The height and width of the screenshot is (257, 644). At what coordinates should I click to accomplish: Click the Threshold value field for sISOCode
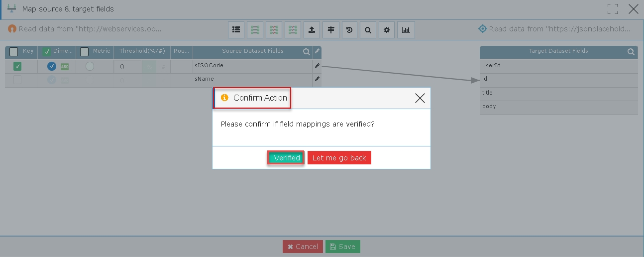pos(128,66)
